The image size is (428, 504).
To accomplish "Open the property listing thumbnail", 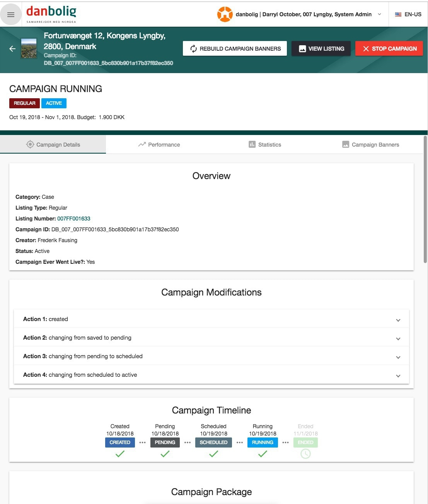I will 29,49.
